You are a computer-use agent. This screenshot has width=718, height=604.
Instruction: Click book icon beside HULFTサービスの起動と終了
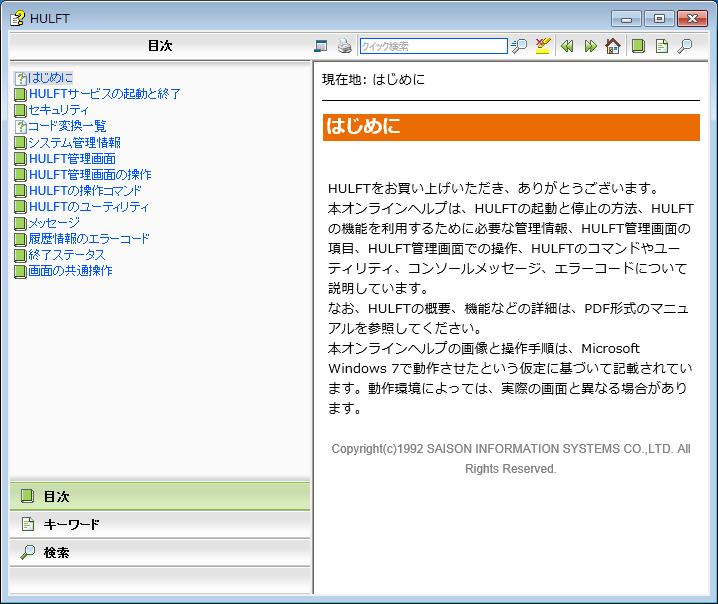coord(20,94)
